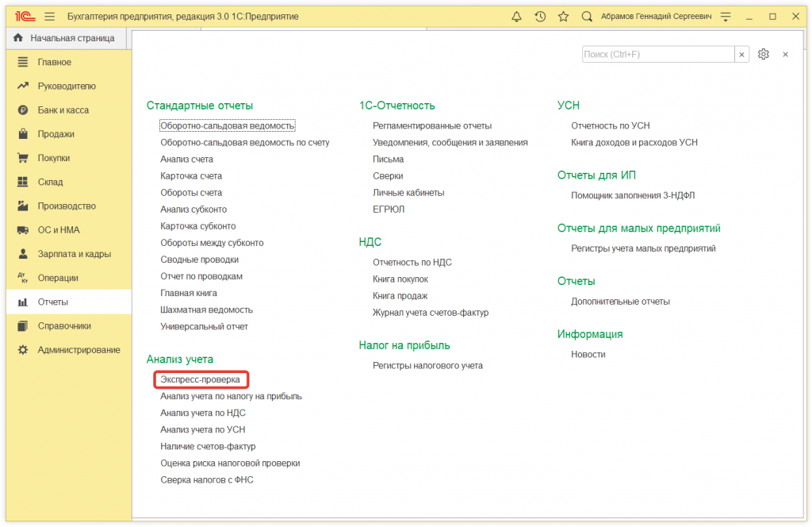
Task: Open Книга доходов и расходов УСН
Action: point(634,143)
